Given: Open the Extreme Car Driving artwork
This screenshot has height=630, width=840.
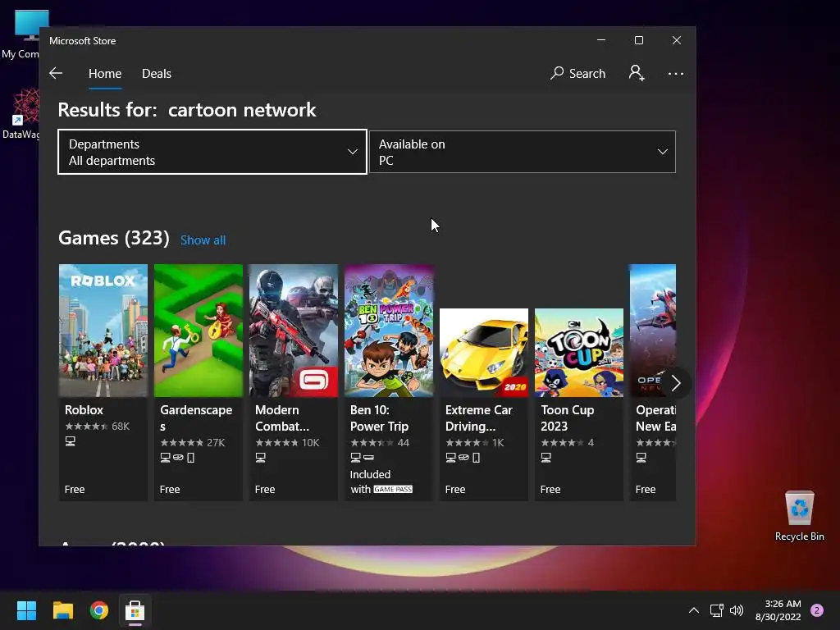Looking at the screenshot, I should [x=484, y=353].
